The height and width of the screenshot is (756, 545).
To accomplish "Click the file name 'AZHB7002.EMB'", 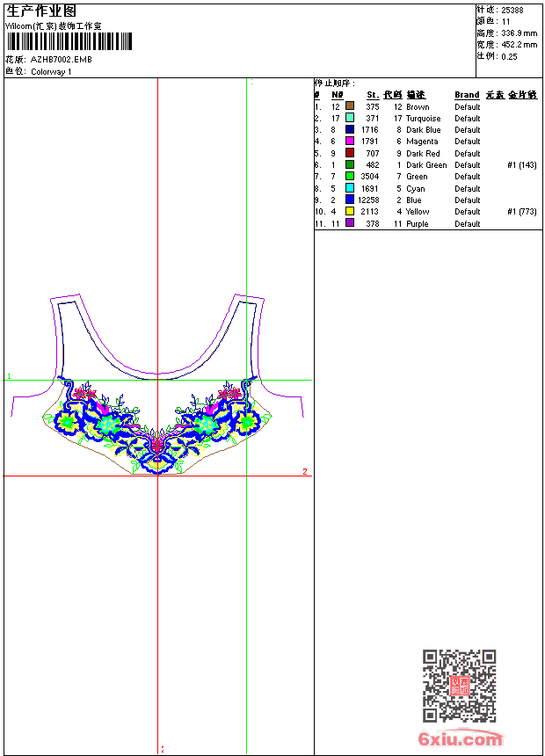I will (x=62, y=60).
